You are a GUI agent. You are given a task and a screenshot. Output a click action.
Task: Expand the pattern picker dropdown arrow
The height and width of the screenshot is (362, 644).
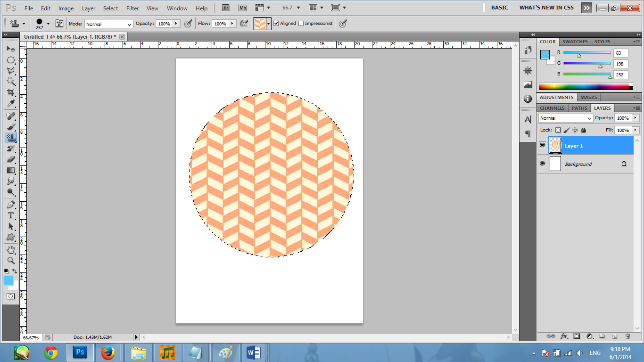[x=269, y=24]
